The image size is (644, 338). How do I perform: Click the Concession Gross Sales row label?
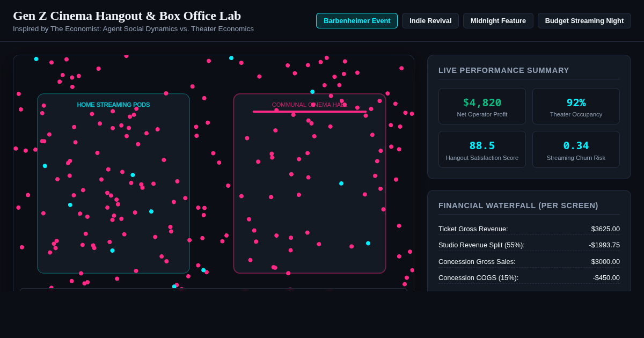pyautogui.click(x=477, y=261)
